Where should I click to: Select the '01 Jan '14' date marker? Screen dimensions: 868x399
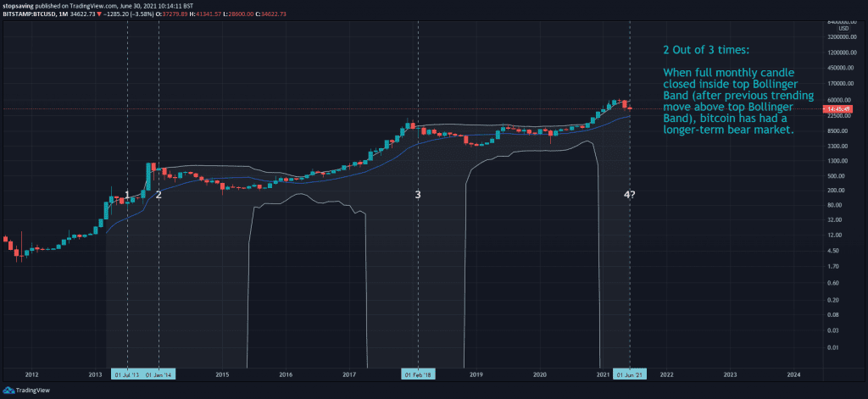coord(159,374)
